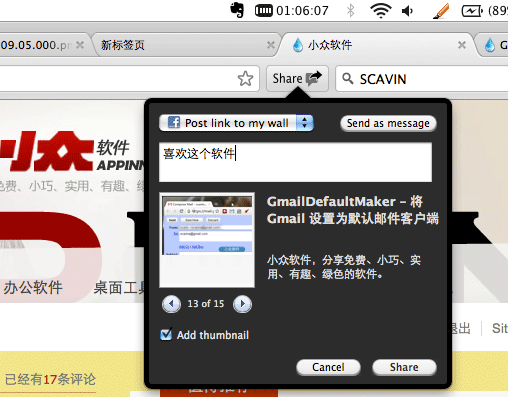The image size is (508, 397).
Task: Click the 13 of 15 counter text
Action: click(x=206, y=304)
